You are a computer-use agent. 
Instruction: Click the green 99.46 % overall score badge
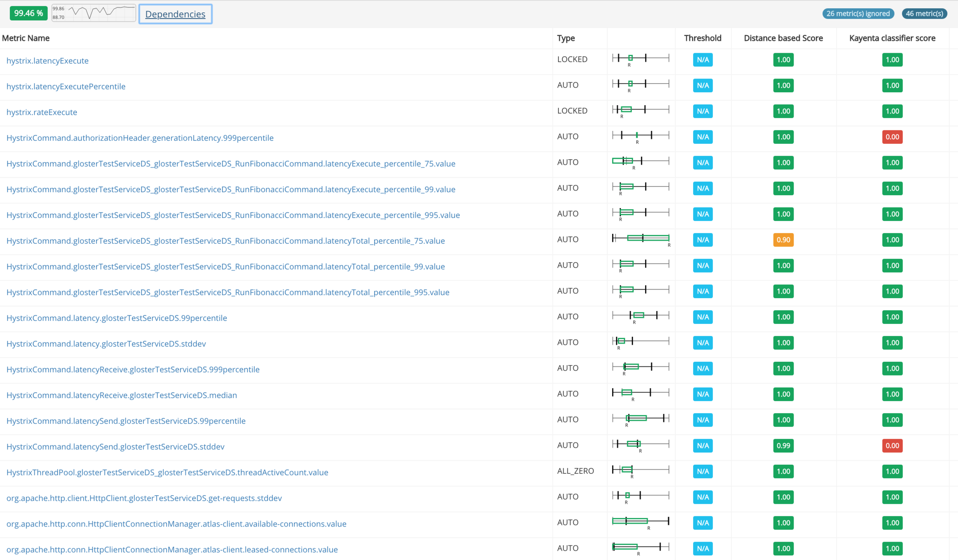coord(28,13)
